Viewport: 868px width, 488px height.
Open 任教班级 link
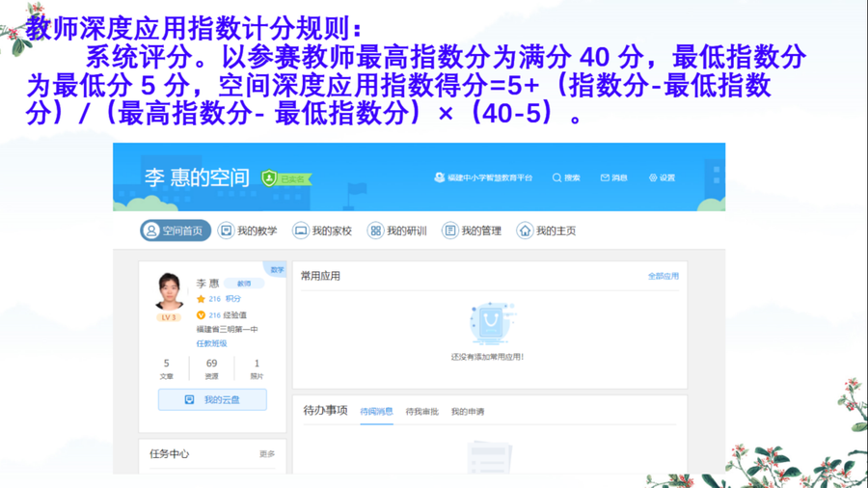pyautogui.click(x=211, y=343)
